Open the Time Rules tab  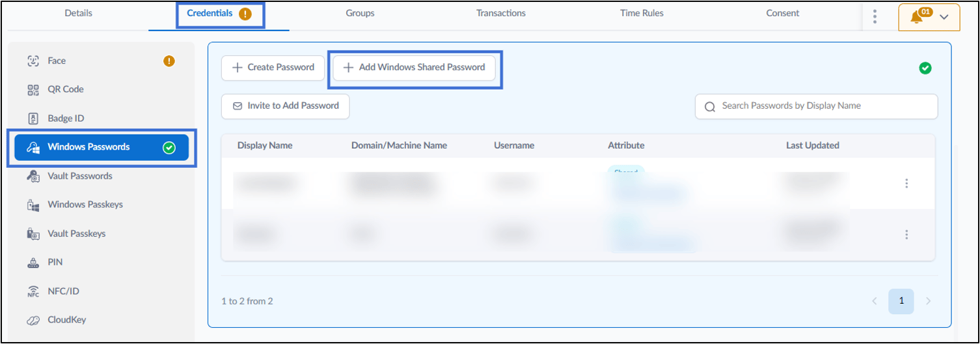click(642, 13)
